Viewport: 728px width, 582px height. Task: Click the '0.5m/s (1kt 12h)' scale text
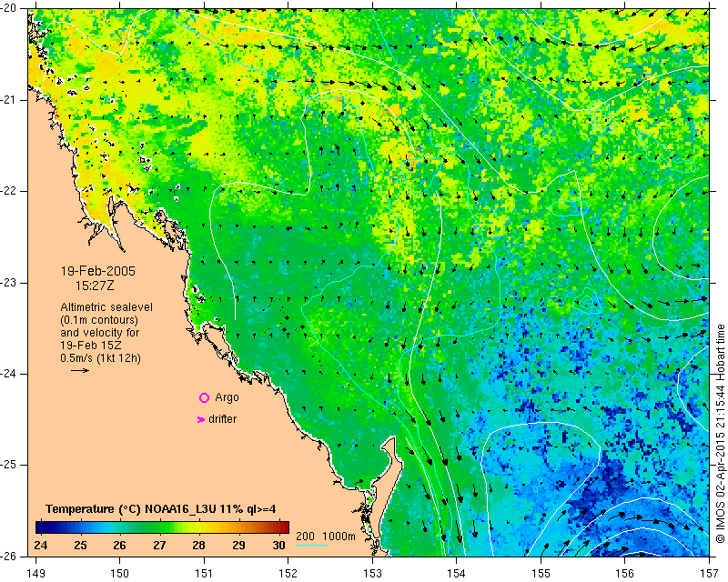tap(100, 358)
